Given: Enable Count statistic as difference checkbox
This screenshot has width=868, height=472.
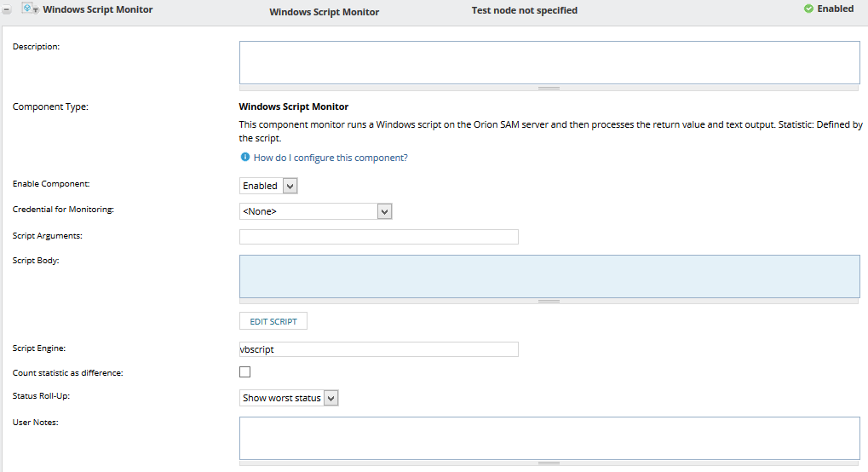Looking at the screenshot, I should [x=245, y=372].
